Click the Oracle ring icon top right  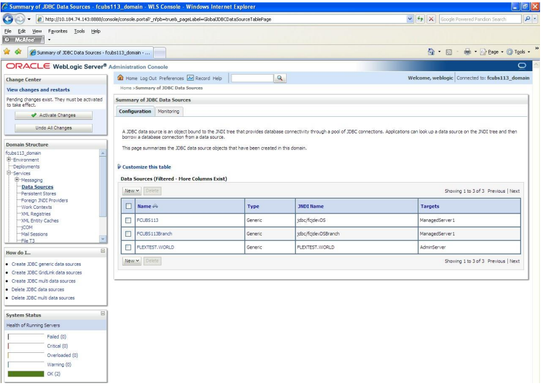tap(522, 66)
